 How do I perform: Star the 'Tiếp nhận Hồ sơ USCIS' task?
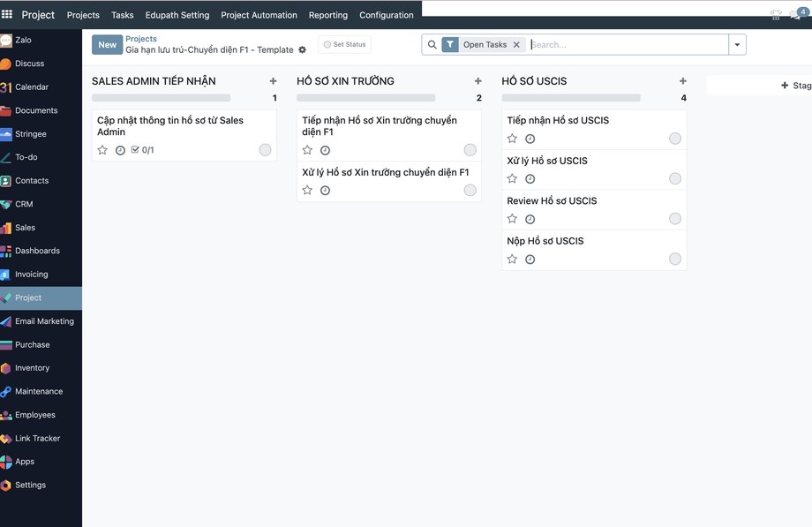(x=512, y=139)
